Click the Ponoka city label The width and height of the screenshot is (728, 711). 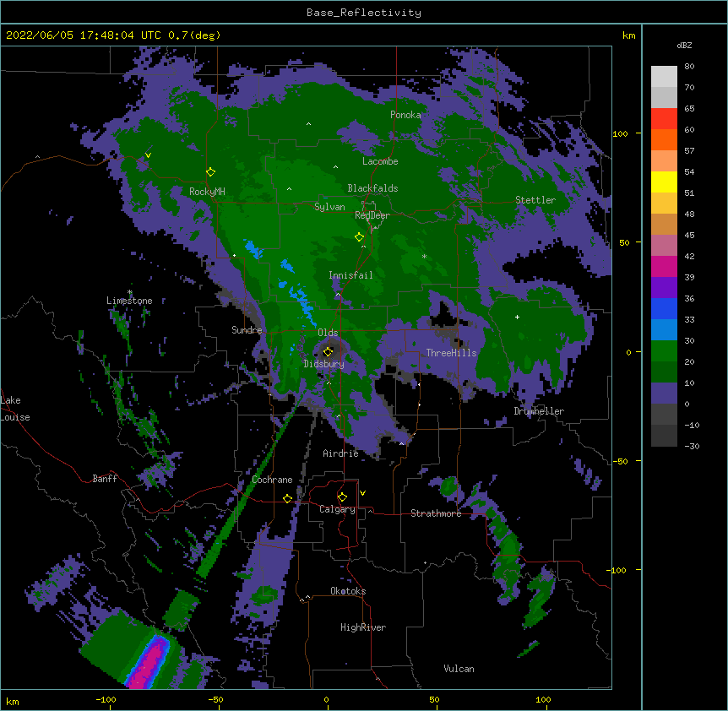pyautogui.click(x=405, y=115)
